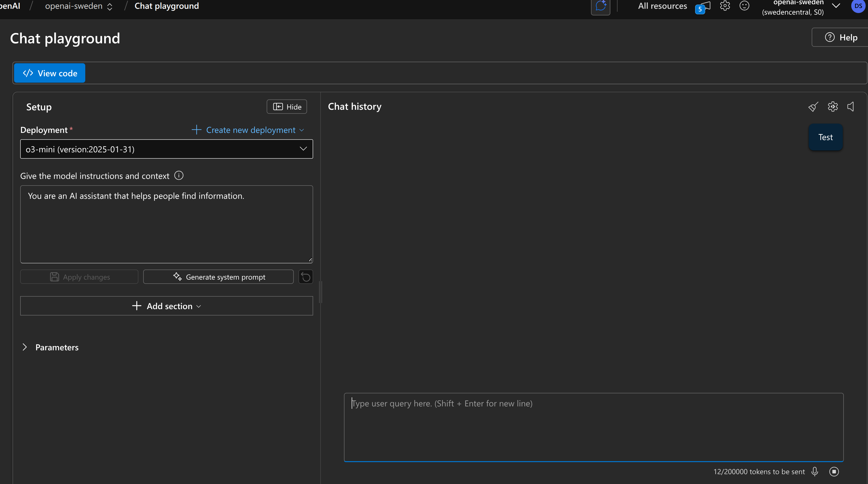Click Generate system prompt

tap(218, 277)
